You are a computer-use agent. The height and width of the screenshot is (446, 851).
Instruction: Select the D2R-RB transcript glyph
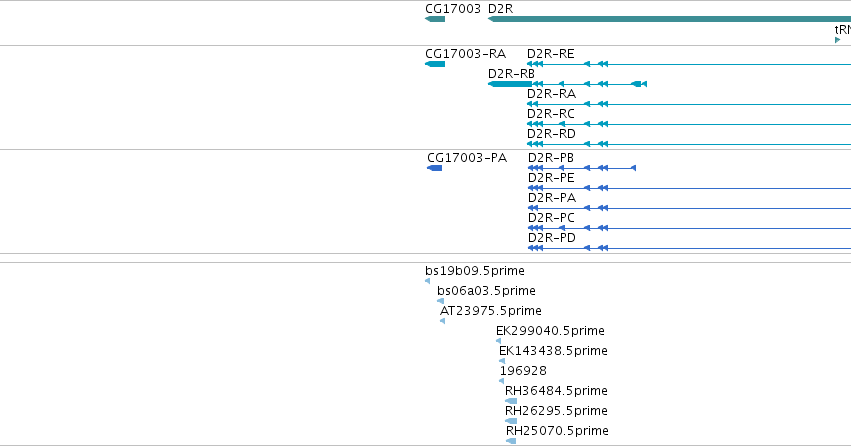click(567, 84)
